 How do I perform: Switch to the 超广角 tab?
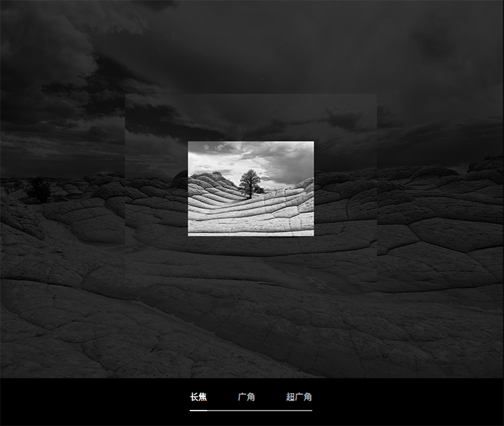(299, 397)
